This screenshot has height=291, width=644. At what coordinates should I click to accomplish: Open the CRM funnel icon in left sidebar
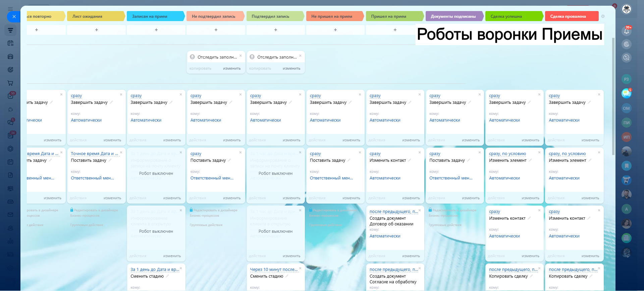point(10,30)
